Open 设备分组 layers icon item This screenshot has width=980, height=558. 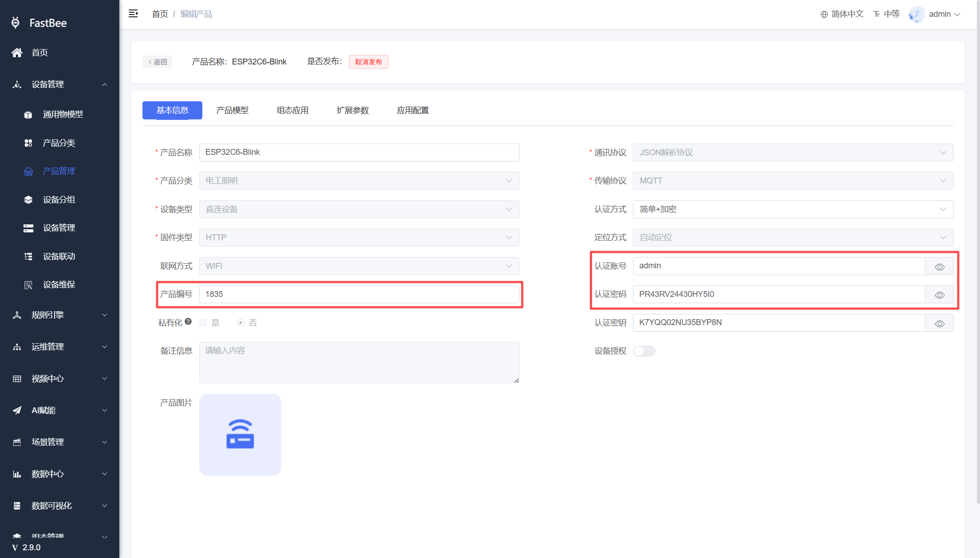click(x=28, y=200)
